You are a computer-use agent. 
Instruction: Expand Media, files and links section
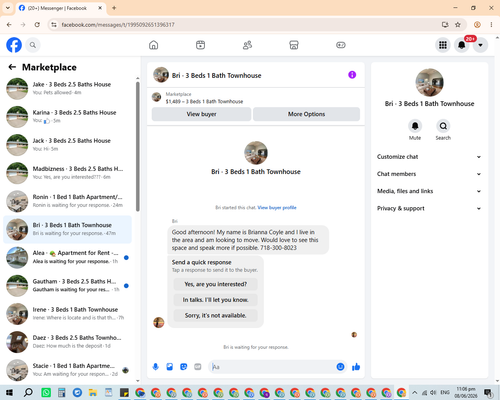click(429, 191)
